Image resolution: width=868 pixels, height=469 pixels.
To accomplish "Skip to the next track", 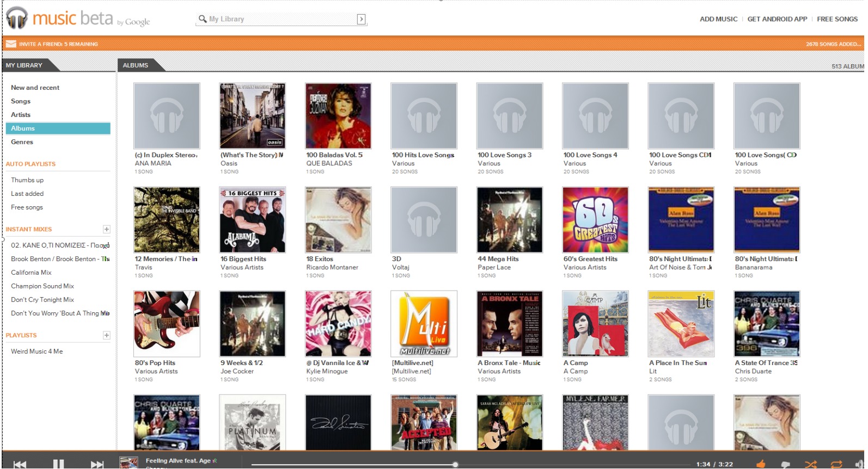I will point(97,464).
